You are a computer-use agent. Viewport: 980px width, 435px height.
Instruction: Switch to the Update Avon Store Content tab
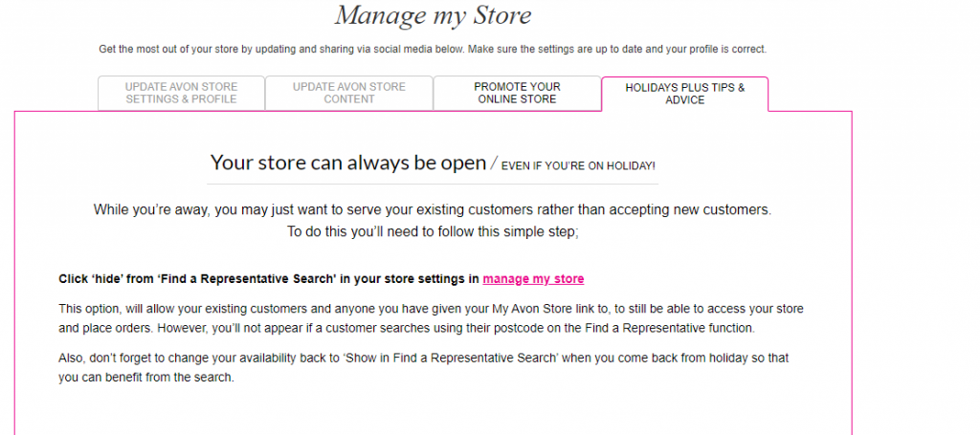(x=348, y=93)
